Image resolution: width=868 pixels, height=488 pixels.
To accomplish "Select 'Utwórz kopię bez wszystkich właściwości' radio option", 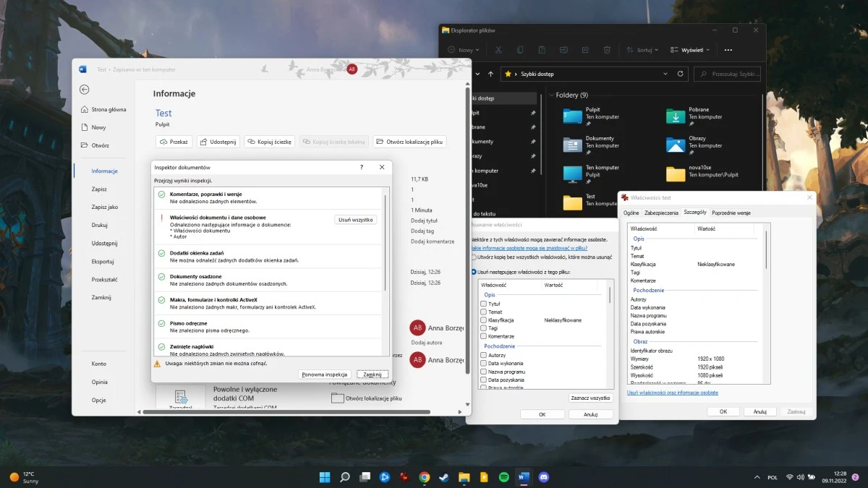I will coord(474,257).
